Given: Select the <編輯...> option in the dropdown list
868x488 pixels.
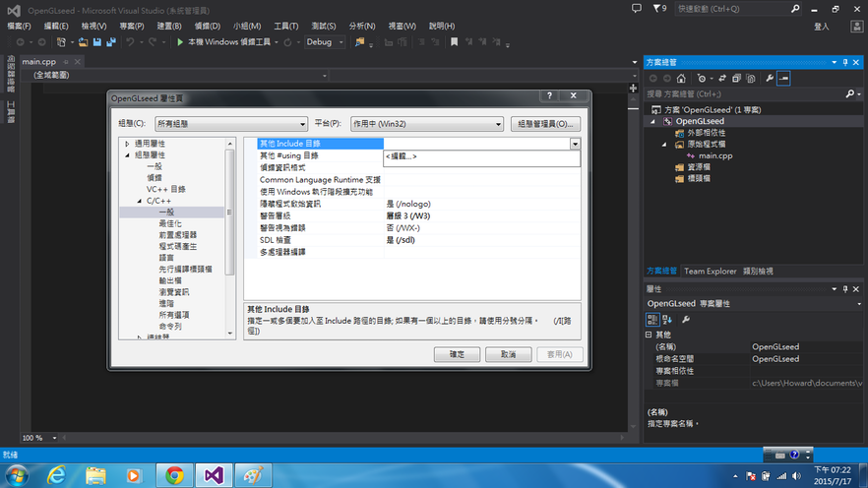Looking at the screenshot, I should tap(481, 156).
